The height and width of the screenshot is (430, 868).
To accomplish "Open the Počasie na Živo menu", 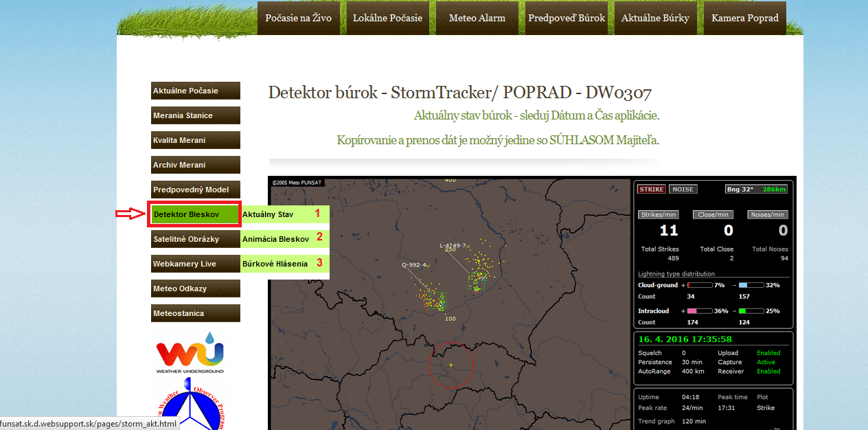I will pyautogui.click(x=298, y=19).
